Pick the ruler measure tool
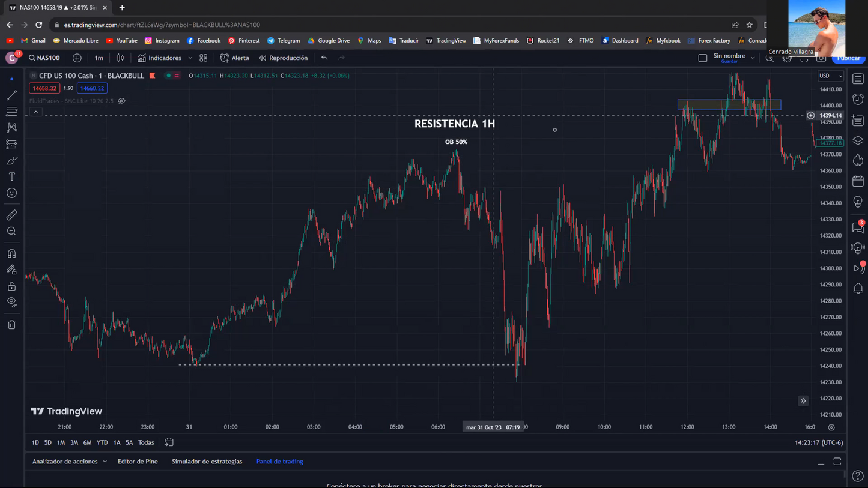868x488 pixels. pos(11,215)
